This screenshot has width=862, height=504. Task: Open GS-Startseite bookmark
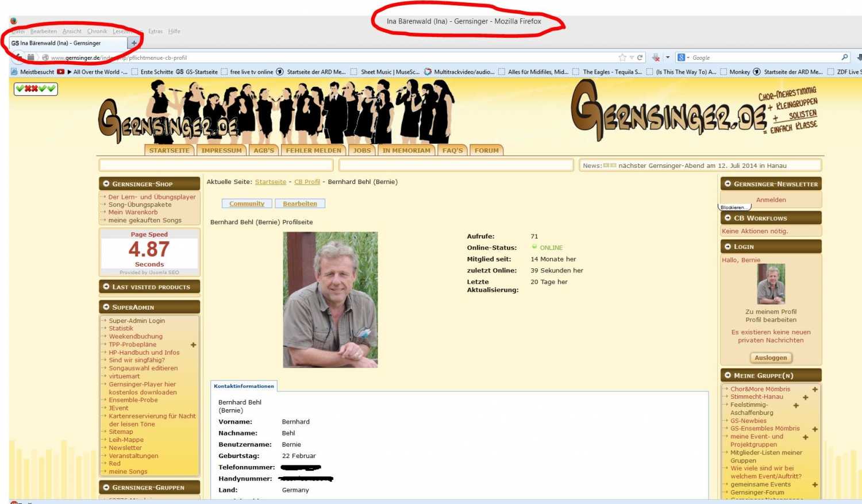(x=197, y=72)
